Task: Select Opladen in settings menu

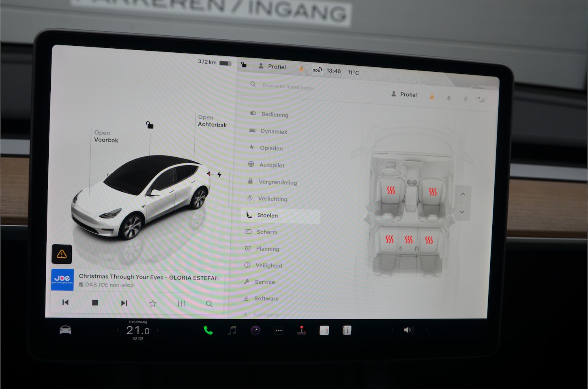Action: pos(271,148)
